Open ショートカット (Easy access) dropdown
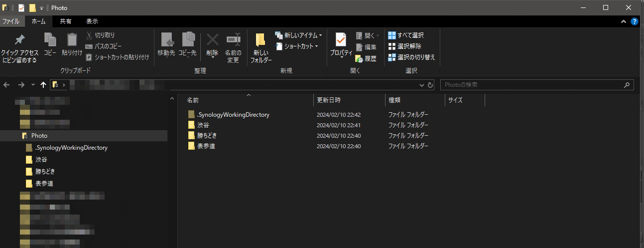Viewport: 644px width, 248px height. [x=297, y=46]
